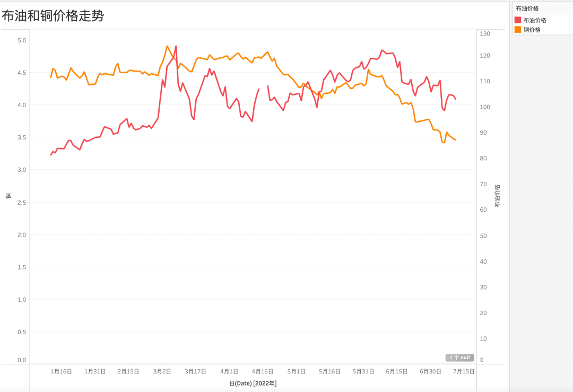Click the 2.5 tick on left axis

(22, 202)
